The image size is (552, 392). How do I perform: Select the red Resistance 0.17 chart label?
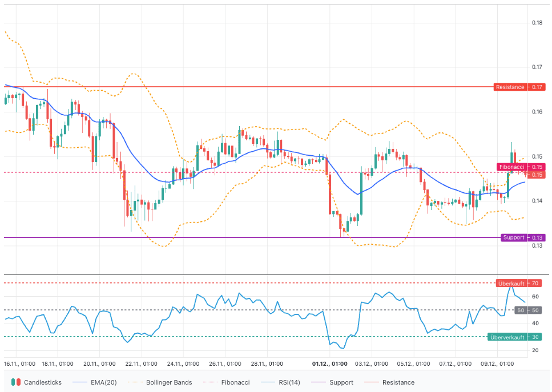pyautogui.click(x=519, y=87)
